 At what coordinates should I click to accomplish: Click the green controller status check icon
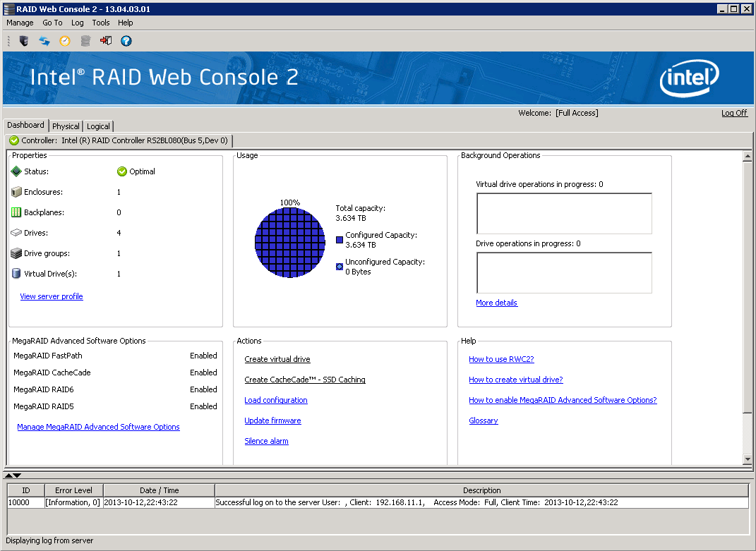coord(14,140)
